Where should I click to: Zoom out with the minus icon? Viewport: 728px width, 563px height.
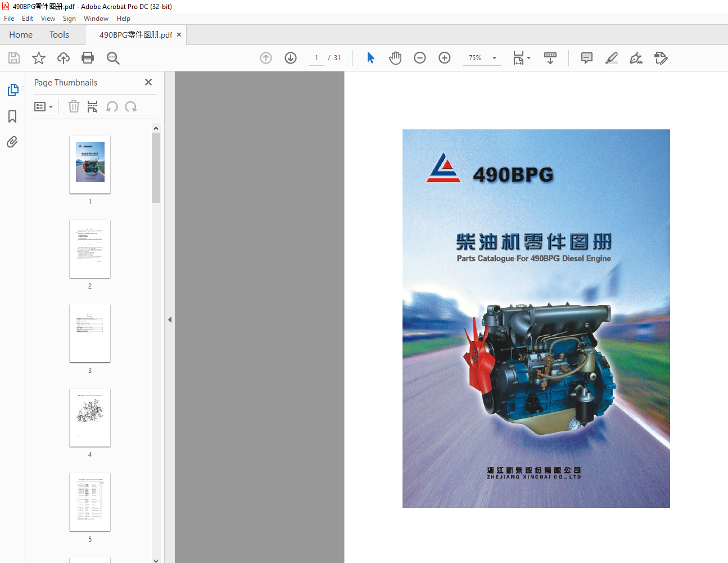420,58
